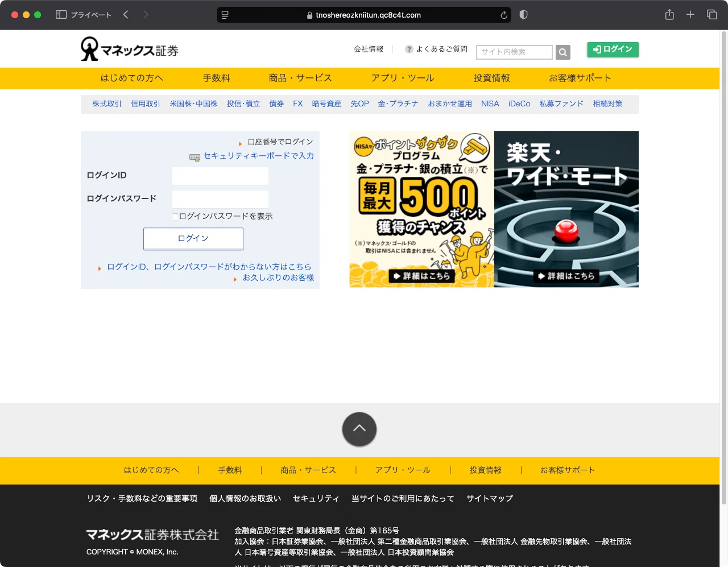Open the アプリ・ツール top menu
Viewport: 728px width, 567px height.
tap(403, 78)
